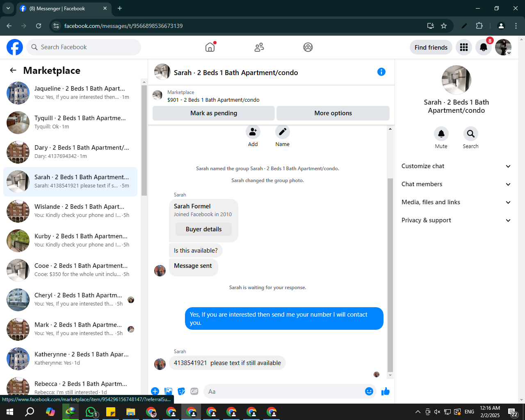Open the Mark conversation
Screen dimensions: 525x420
coord(70,329)
